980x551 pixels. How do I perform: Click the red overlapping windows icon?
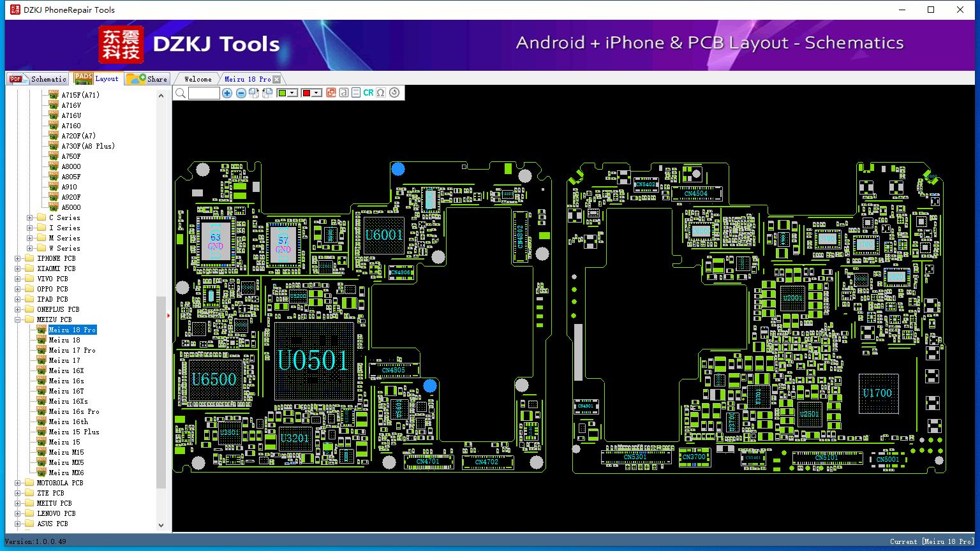point(331,93)
